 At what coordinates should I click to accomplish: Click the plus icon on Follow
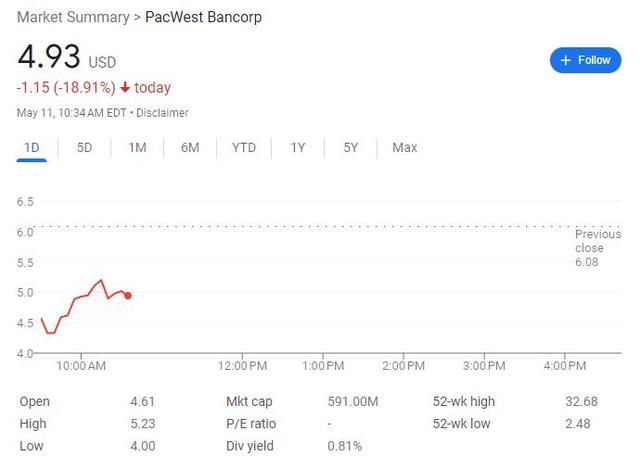point(566,60)
